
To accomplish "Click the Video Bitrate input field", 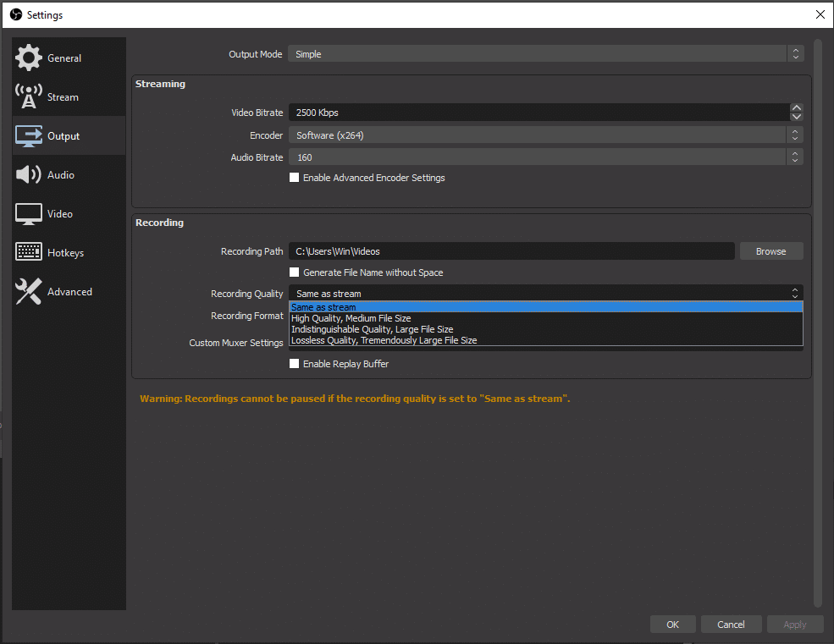I will click(x=539, y=113).
